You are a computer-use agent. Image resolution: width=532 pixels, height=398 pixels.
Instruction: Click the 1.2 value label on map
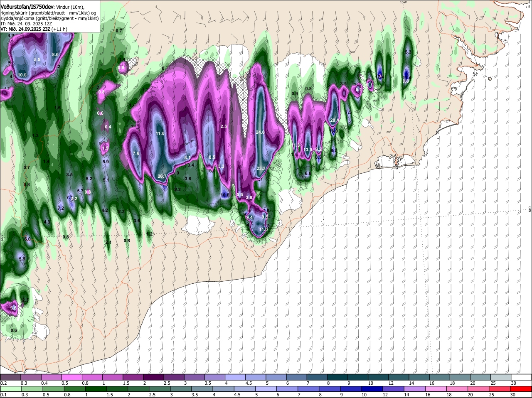pos(150,234)
